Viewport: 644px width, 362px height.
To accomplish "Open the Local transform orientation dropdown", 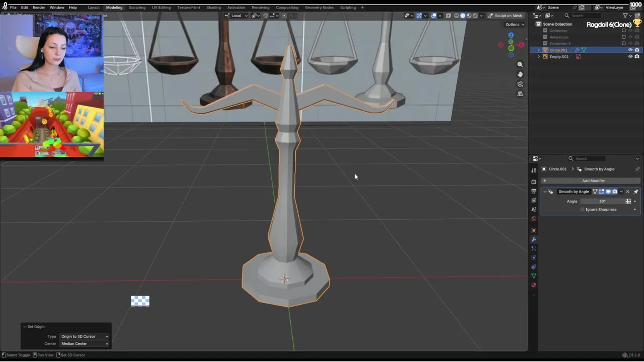I will [x=236, y=16].
